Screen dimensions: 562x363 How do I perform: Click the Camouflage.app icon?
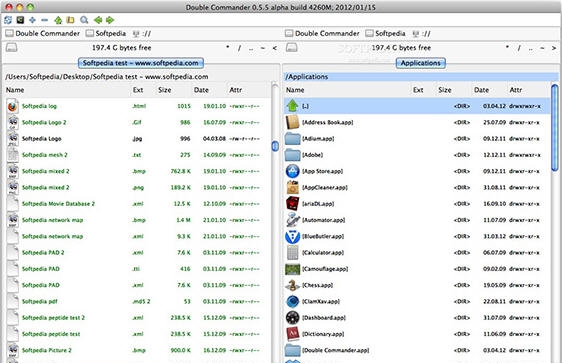[x=292, y=269]
